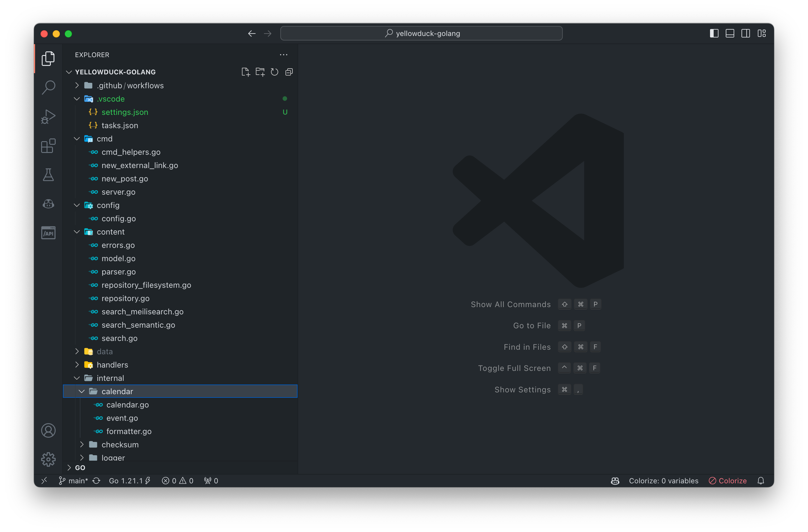This screenshot has height=532, width=808.
Task: Open Run and Debug view
Action: 48,117
